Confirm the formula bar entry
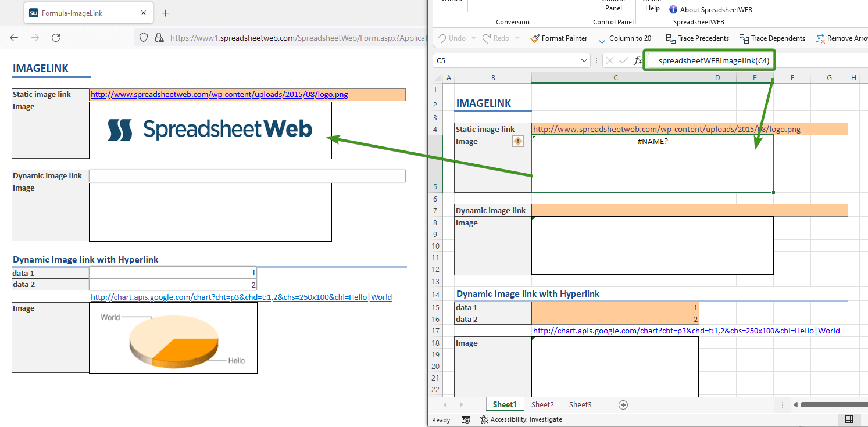Viewport: 868px width, 427px height. [624, 60]
